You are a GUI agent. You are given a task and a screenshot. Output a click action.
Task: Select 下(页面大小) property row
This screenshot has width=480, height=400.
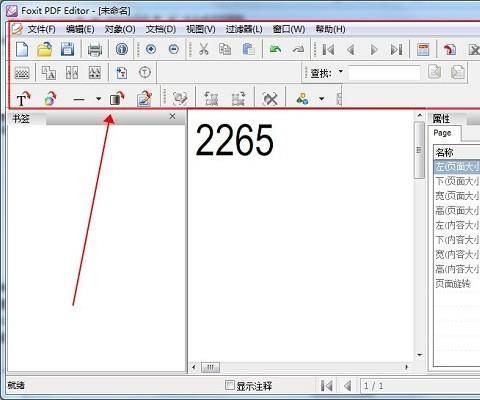pyautogui.click(x=457, y=181)
